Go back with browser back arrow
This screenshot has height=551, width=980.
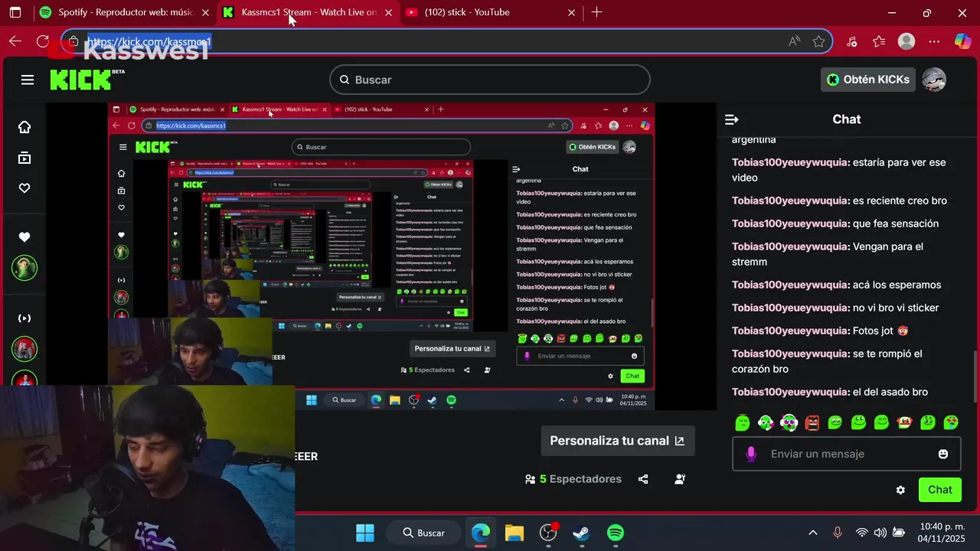(15, 41)
